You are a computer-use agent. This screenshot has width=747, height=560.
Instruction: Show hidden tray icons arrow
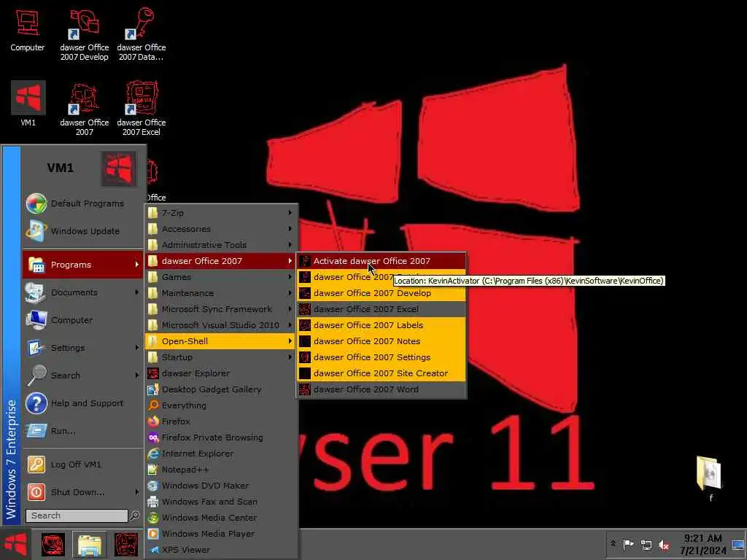pyautogui.click(x=613, y=543)
